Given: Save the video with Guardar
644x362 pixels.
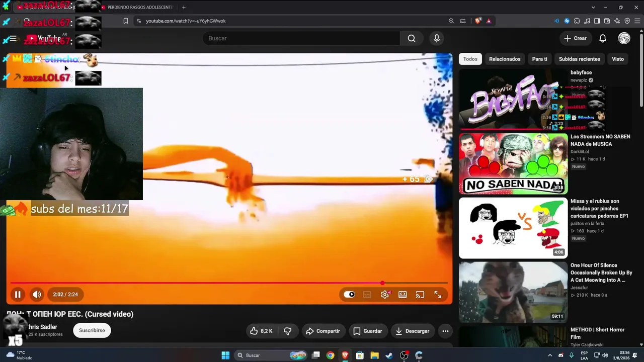Looking at the screenshot, I should 367,331.
